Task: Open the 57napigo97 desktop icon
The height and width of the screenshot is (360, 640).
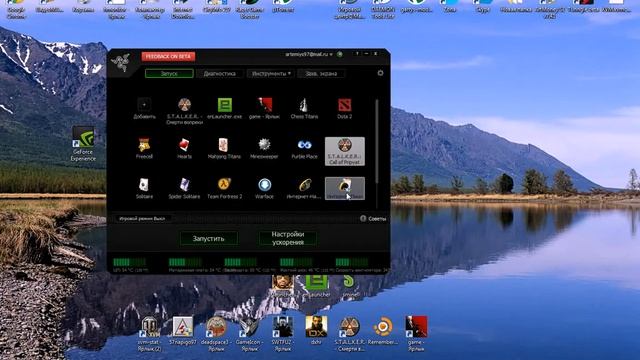Action: 182,331
